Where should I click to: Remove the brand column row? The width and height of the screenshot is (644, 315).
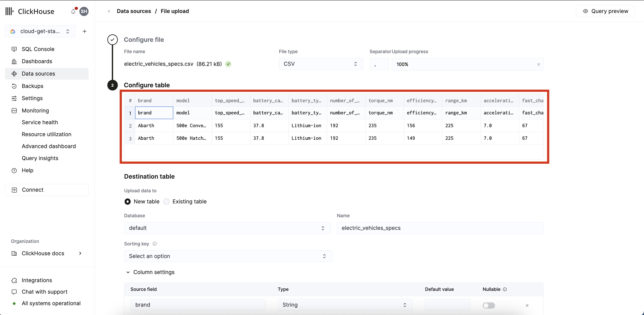pos(527,305)
